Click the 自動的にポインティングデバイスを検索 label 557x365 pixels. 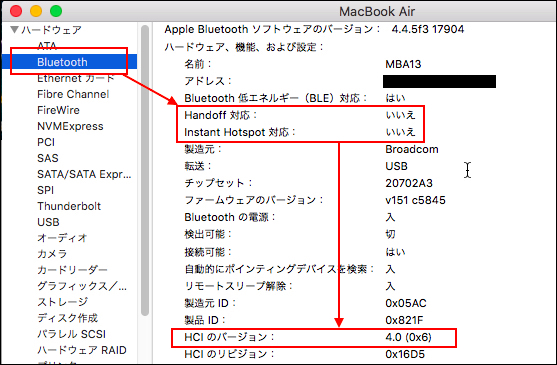[x=280, y=269]
